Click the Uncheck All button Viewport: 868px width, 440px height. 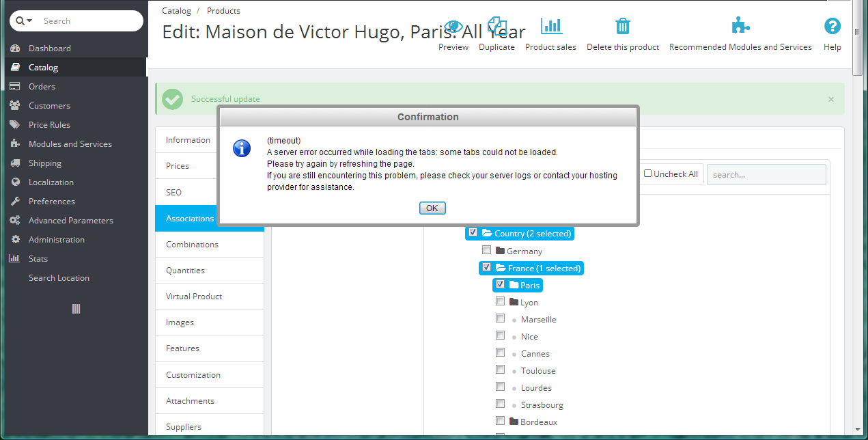pos(671,174)
